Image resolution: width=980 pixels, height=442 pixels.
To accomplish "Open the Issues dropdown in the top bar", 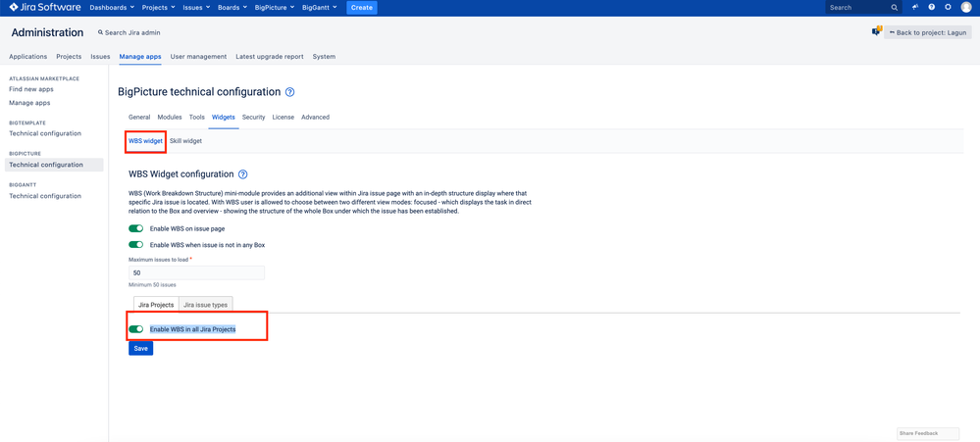I will (x=197, y=8).
